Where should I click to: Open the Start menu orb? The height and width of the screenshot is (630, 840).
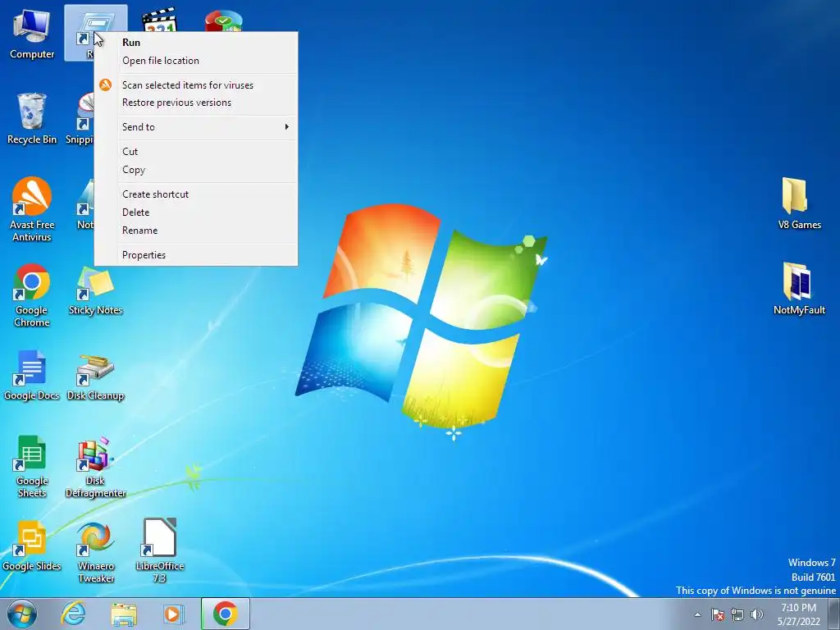[22, 614]
